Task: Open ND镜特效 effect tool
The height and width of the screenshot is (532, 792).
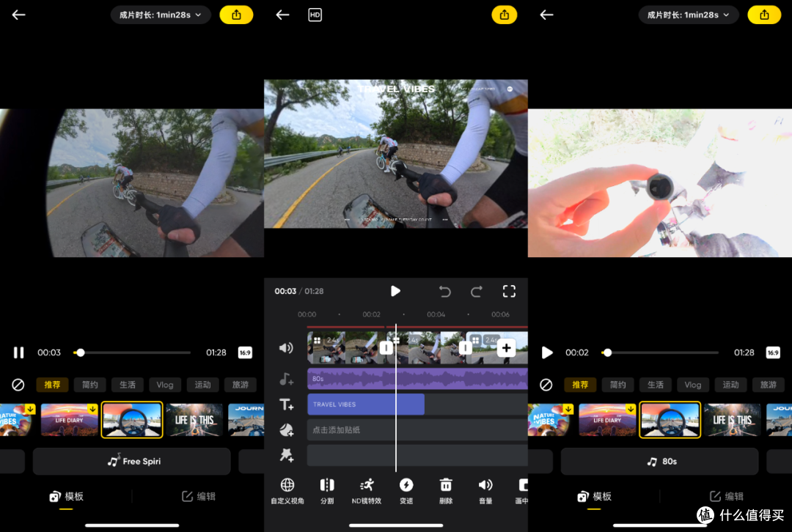Action: point(367,491)
